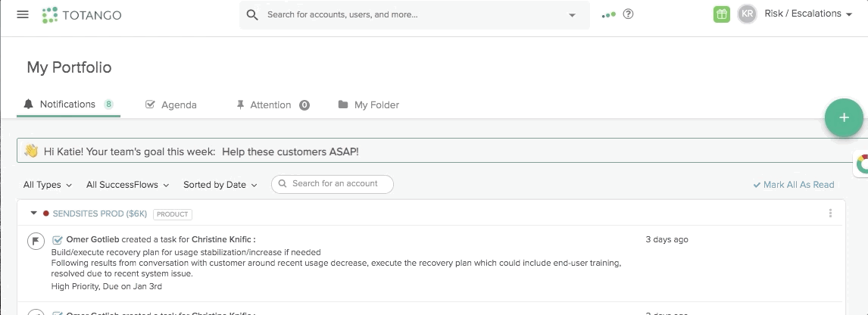Screen dimensions: 868x315
Task: Click the KR user avatar
Action: 748,14
